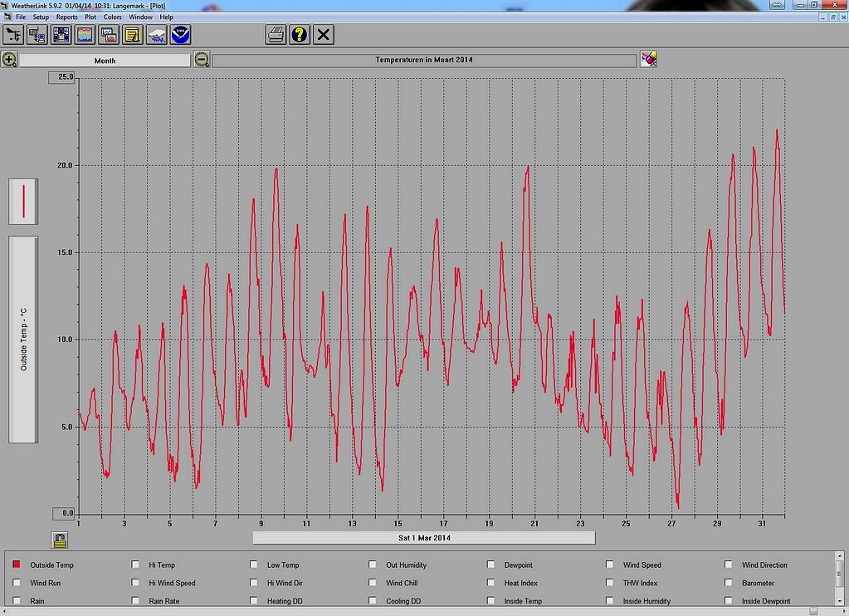Click the WeatherLink icon in the menu bar

7,17
